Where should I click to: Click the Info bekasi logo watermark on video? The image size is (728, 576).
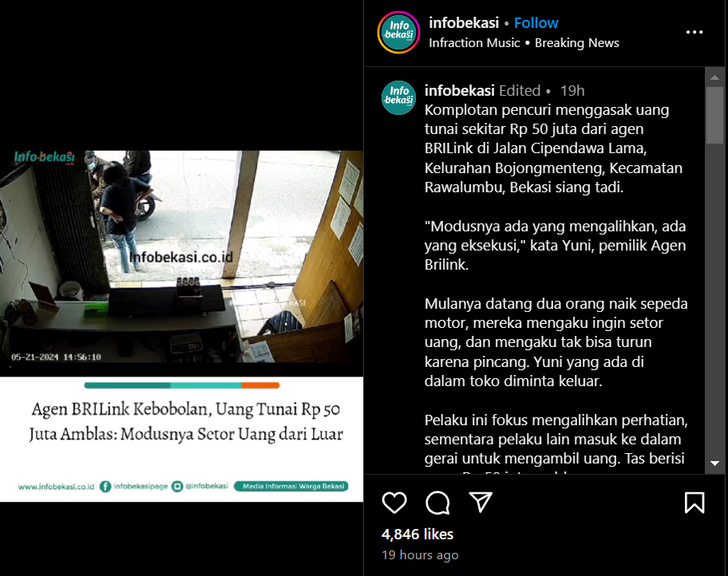(x=44, y=157)
